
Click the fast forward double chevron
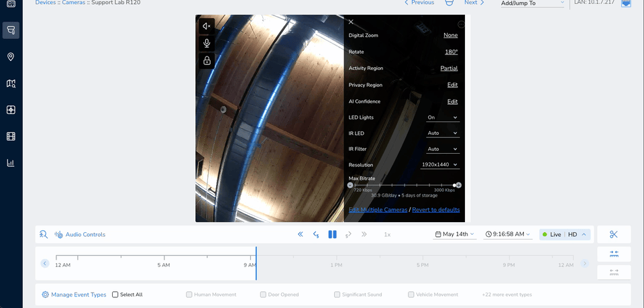[x=364, y=234]
